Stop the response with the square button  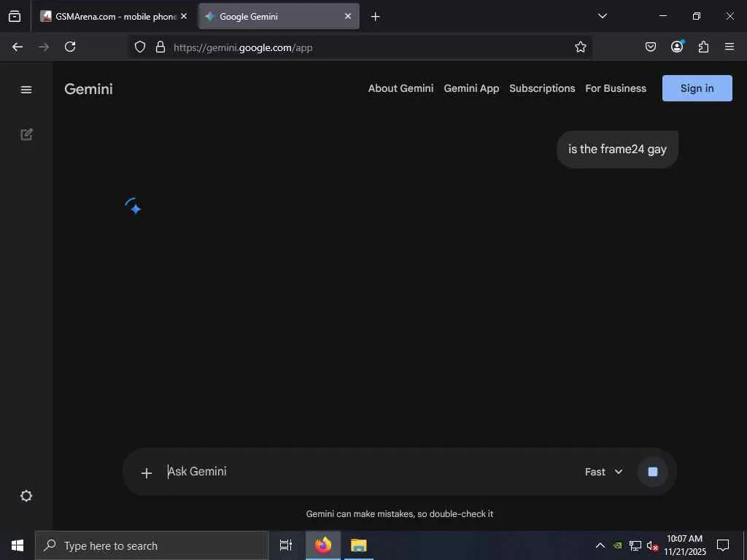coord(653,472)
